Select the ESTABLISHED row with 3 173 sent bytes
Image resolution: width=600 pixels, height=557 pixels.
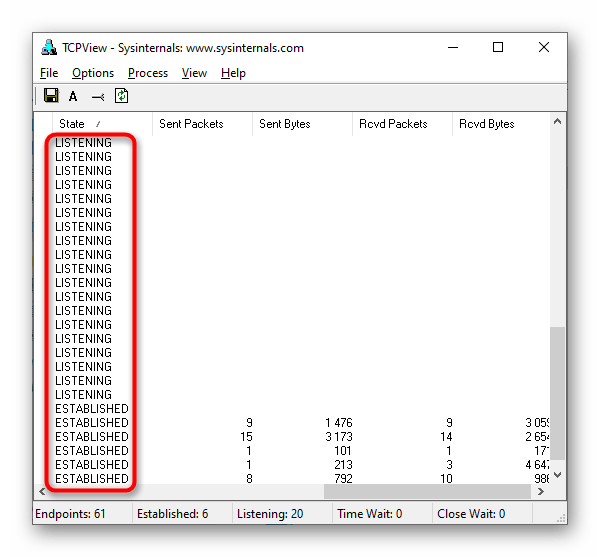tap(292, 437)
